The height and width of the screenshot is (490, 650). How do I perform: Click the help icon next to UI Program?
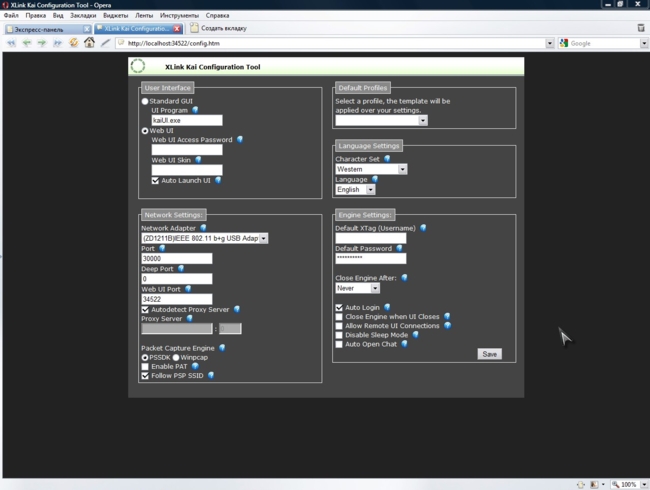[x=195, y=110]
